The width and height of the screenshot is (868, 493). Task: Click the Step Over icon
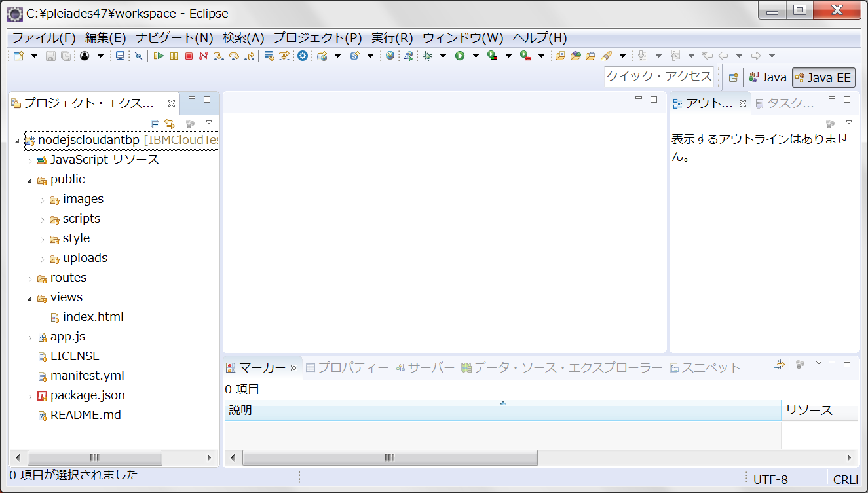tap(234, 56)
